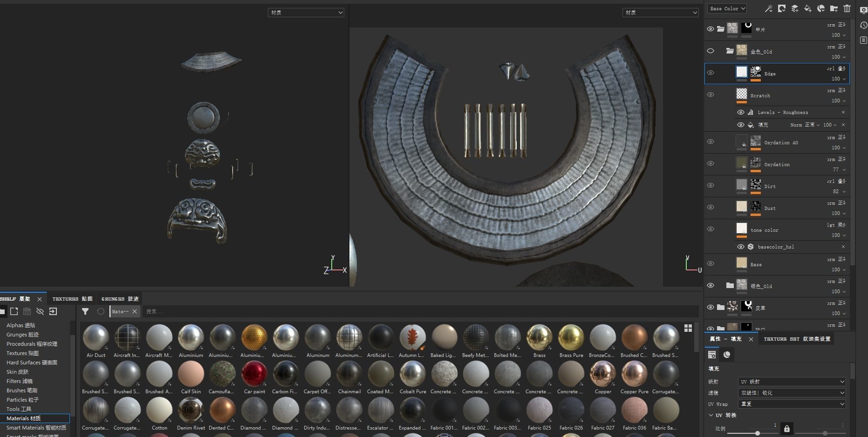Click the import resources icon in shelf
This screenshot has width=868, height=437.
pos(53,311)
